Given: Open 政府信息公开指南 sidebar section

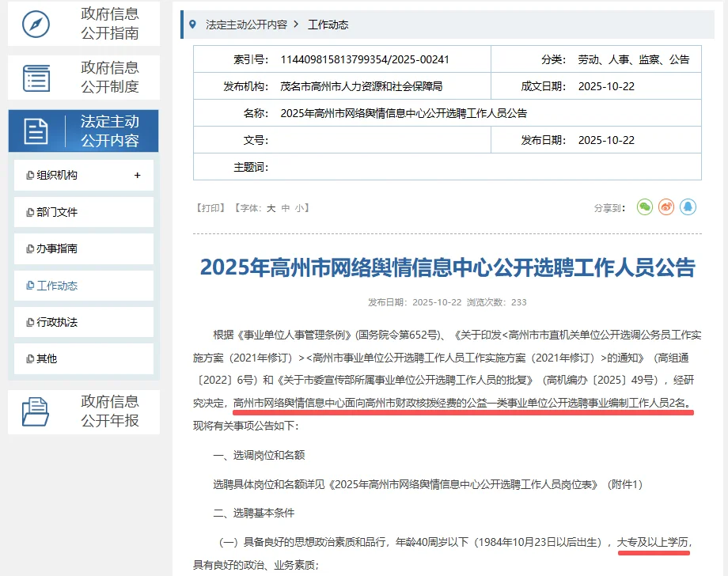Looking at the screenshot, I should [84, 24].
